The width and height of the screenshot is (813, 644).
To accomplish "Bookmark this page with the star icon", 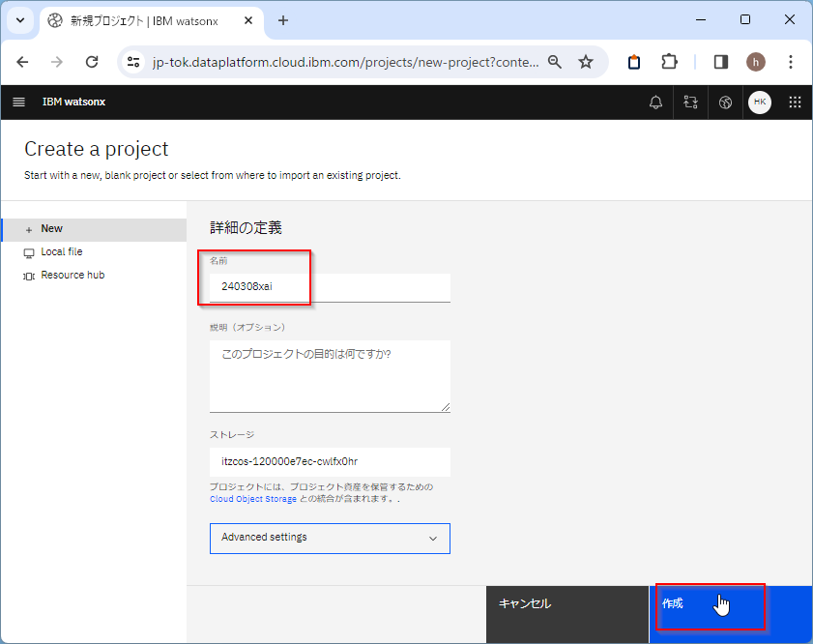I will [586, 61].
